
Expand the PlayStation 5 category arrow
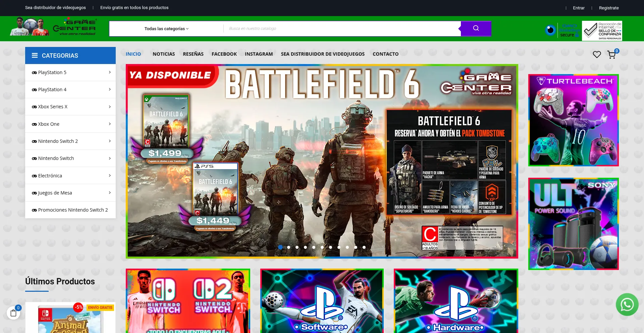110,72
